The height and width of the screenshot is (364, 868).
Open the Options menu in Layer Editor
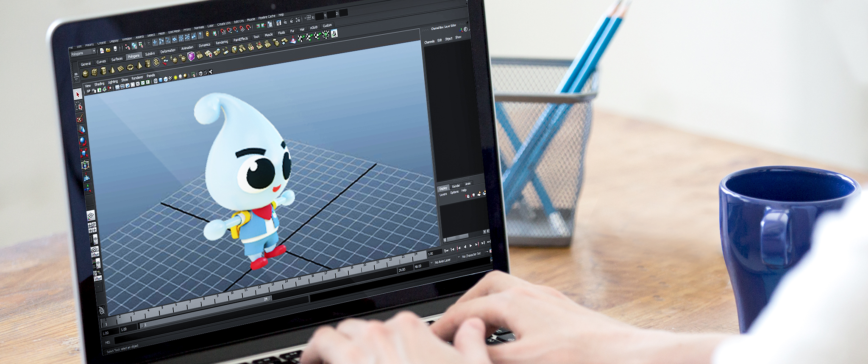(454, 192)
